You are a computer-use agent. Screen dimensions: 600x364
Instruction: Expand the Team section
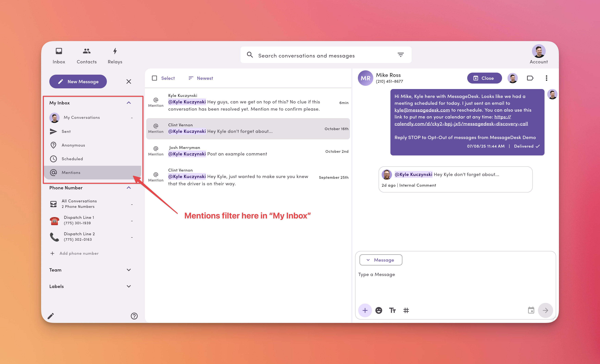(x=129, y=270)
